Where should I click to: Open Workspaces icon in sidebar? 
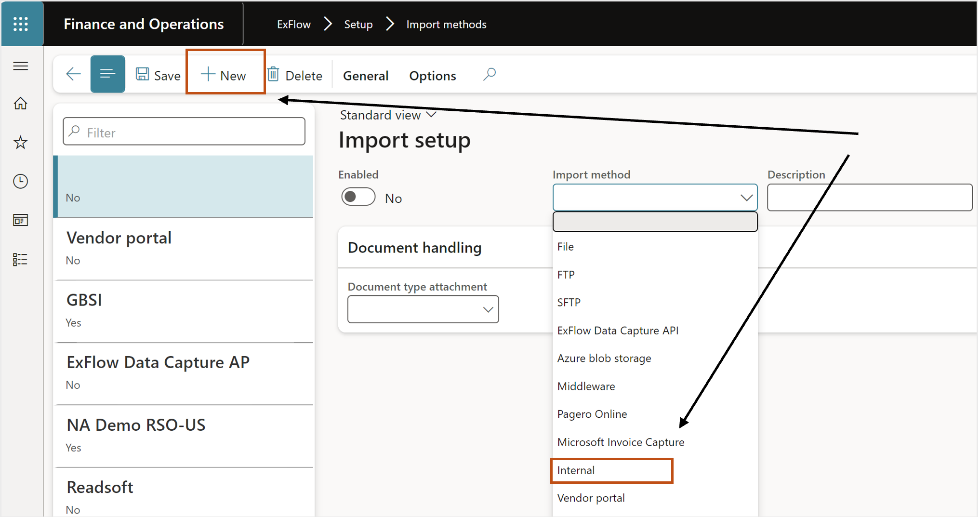click(21, 220)
